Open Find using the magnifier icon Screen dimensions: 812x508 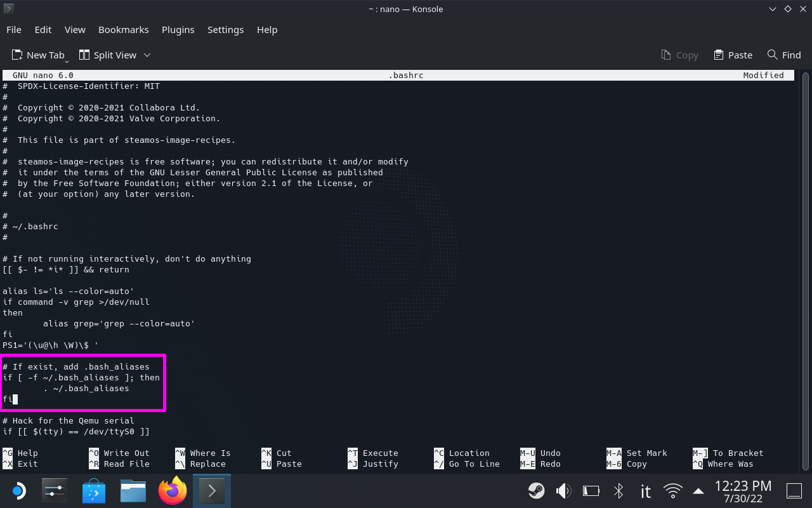pos(784,55)
